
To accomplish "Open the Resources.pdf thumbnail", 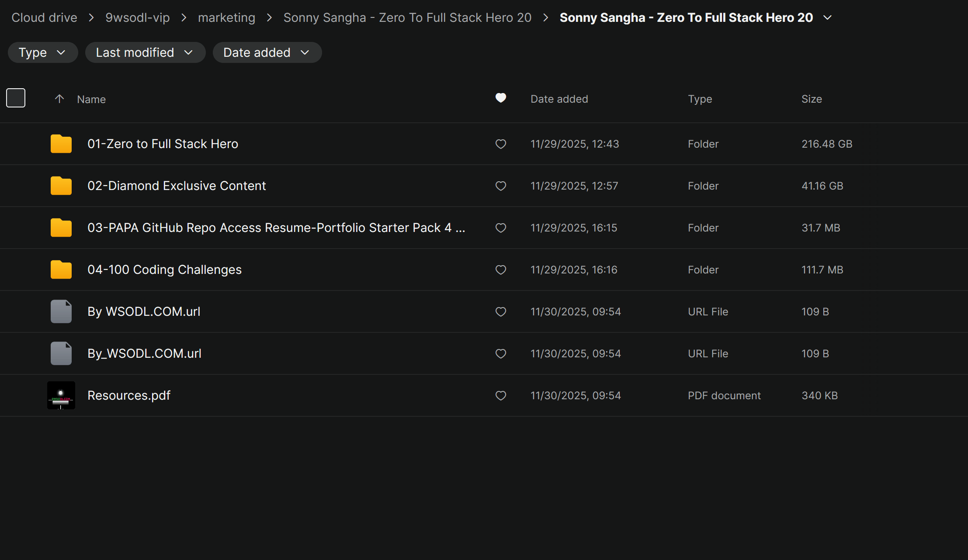I will pyautogui.click(x=61, y=395).
